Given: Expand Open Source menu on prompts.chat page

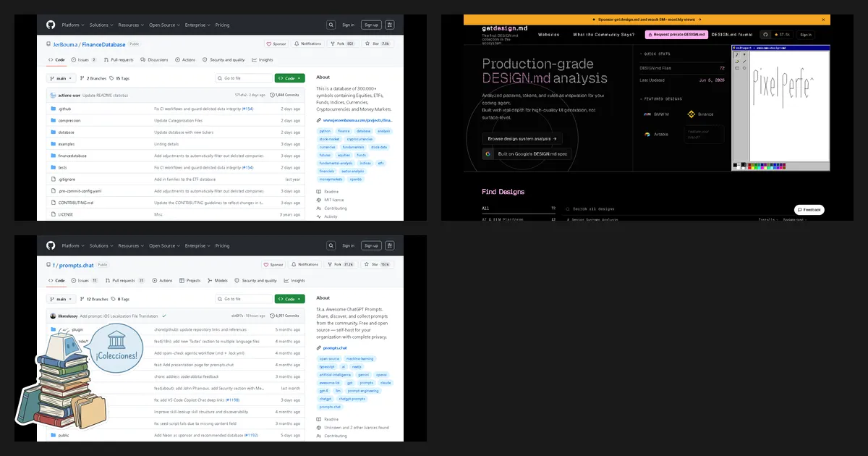Looking at the screenshot, I should tap(164, 246).
